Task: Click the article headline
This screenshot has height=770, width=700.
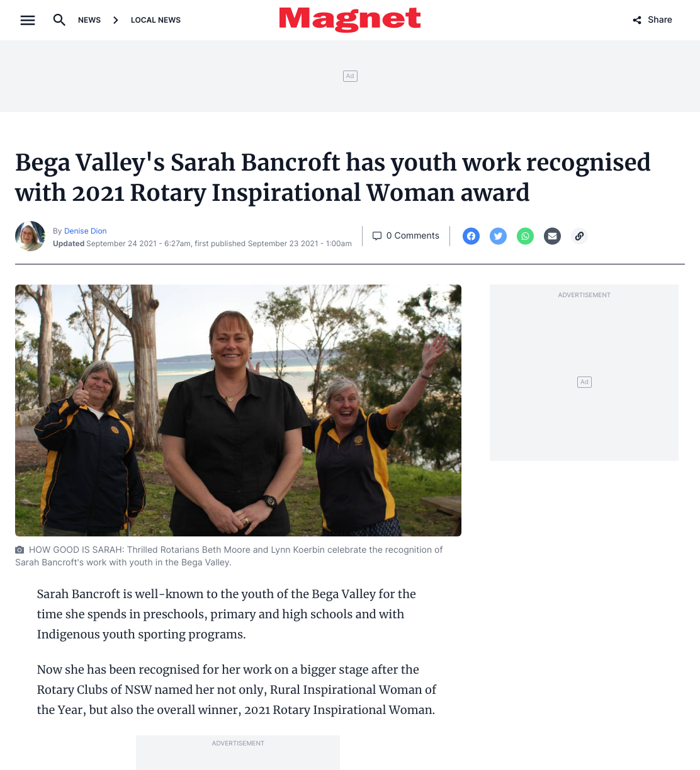Action: [x=332, y=178]
